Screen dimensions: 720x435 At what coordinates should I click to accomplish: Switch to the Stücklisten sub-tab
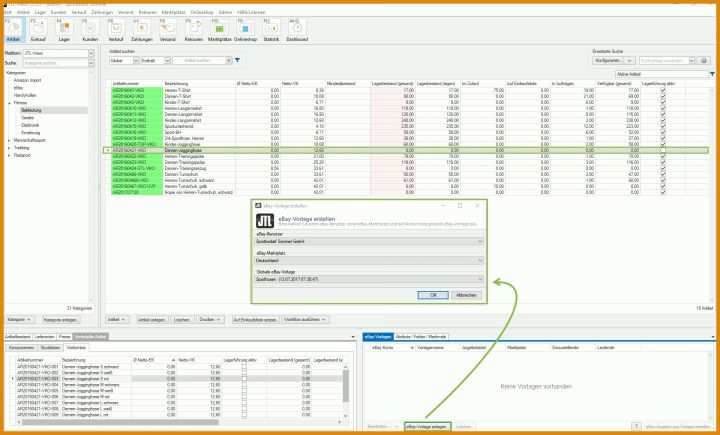(x=50, y=348)
